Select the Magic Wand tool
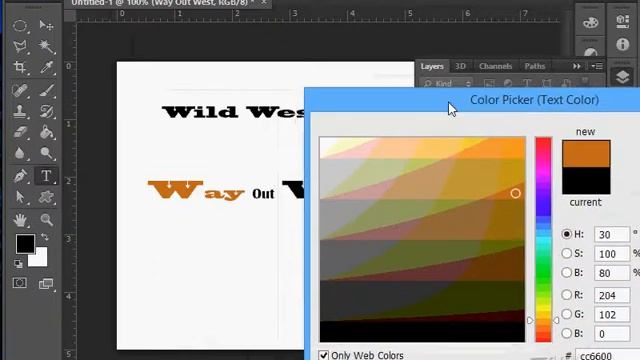Viewport: 640px width, 360px height. pos(46,47)
